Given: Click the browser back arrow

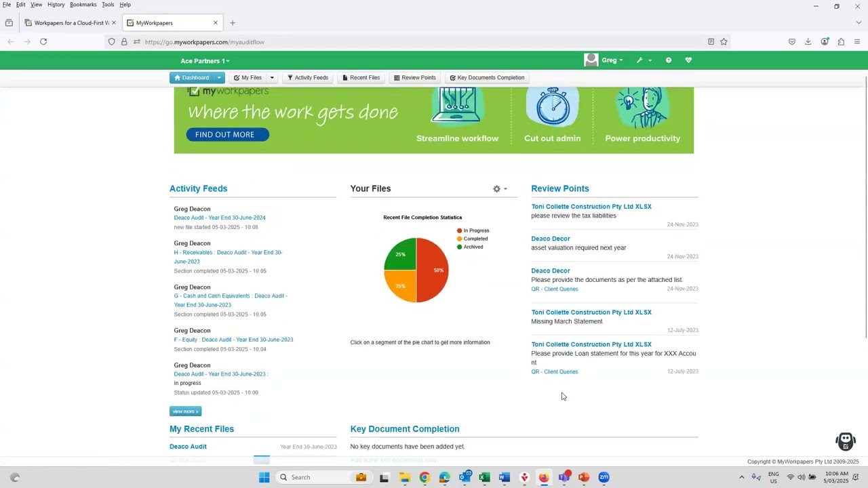Looking at the screenshot, I should pyautogui.click(x=11, y=42).
